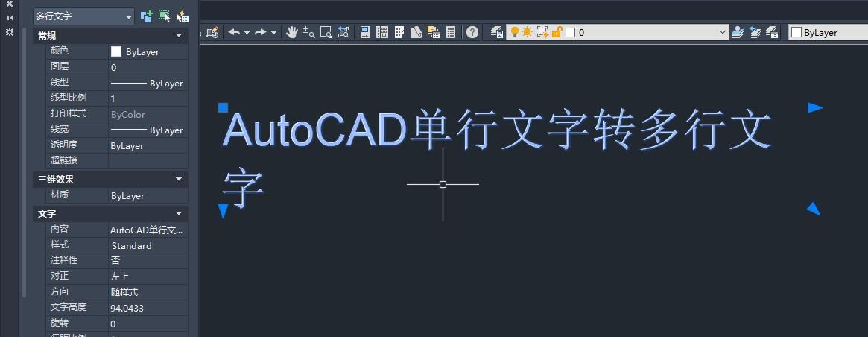Screen dimensions: 868x337
Task: Click the Undo arrow
Action: click(234, 32)
